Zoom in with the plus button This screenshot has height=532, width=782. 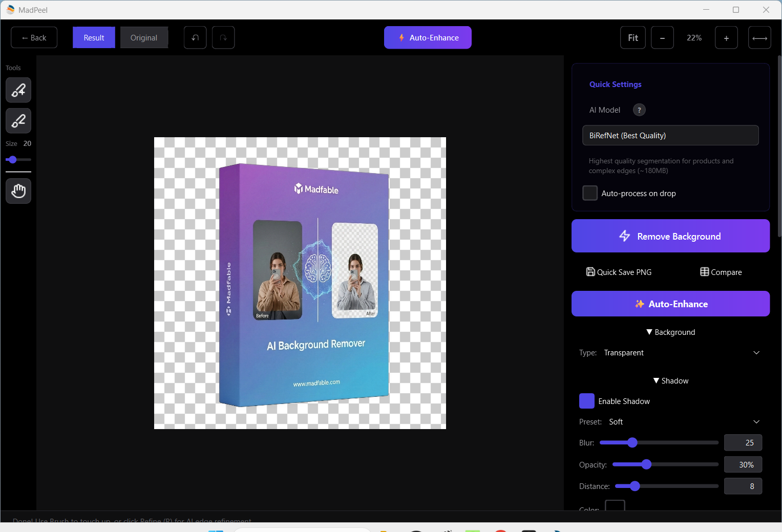pos(726,38)
